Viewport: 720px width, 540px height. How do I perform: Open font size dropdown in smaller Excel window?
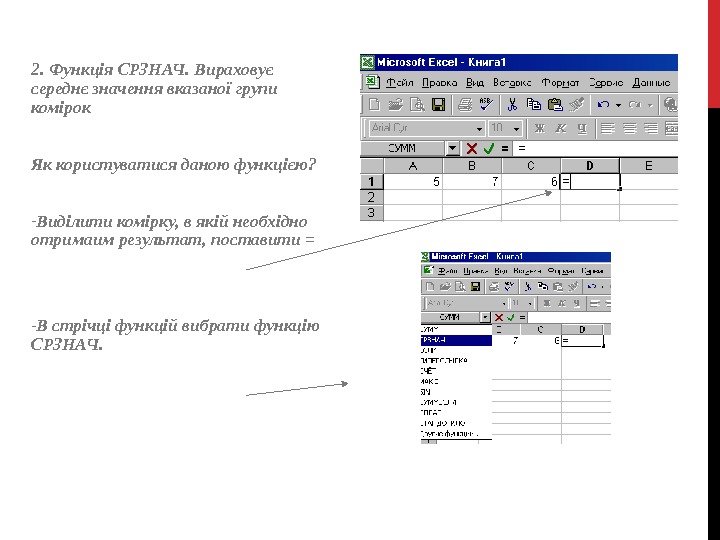point(530,304)
